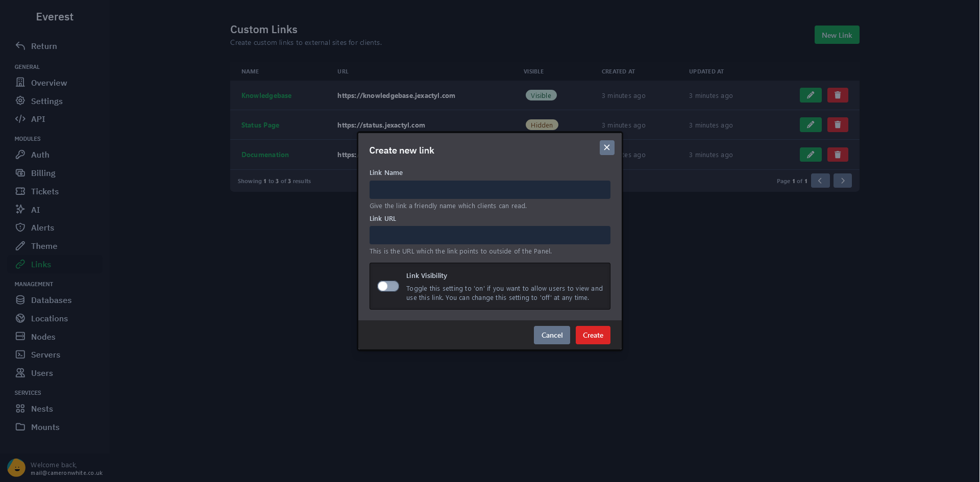Click the Servers terminal icon
Viewport: 980px width, 482px height.
(20, 354)
